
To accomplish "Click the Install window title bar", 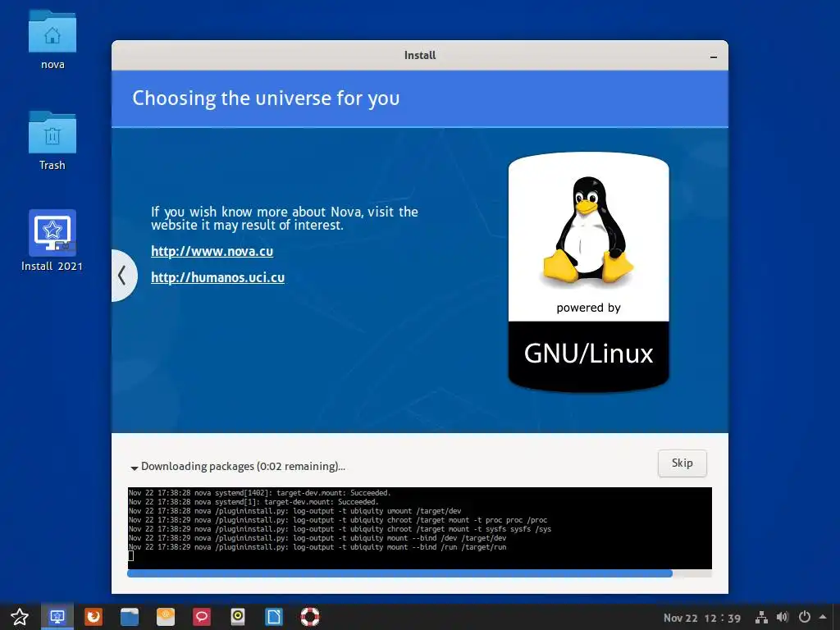I will (x=419, y=55).
